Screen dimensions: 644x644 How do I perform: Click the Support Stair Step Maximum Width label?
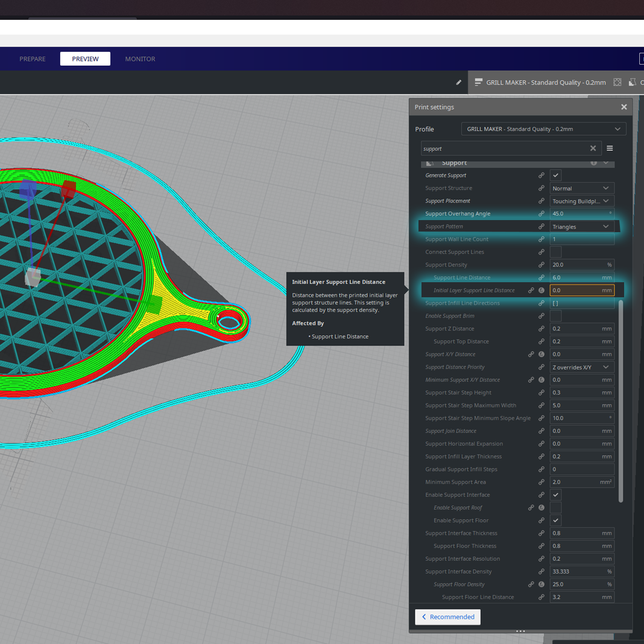[471, 405]
